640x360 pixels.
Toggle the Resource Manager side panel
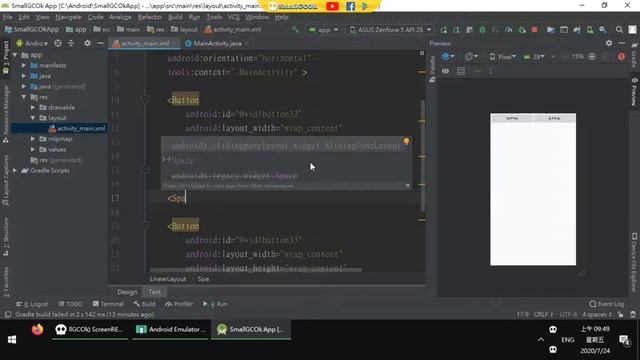[6, 113]
